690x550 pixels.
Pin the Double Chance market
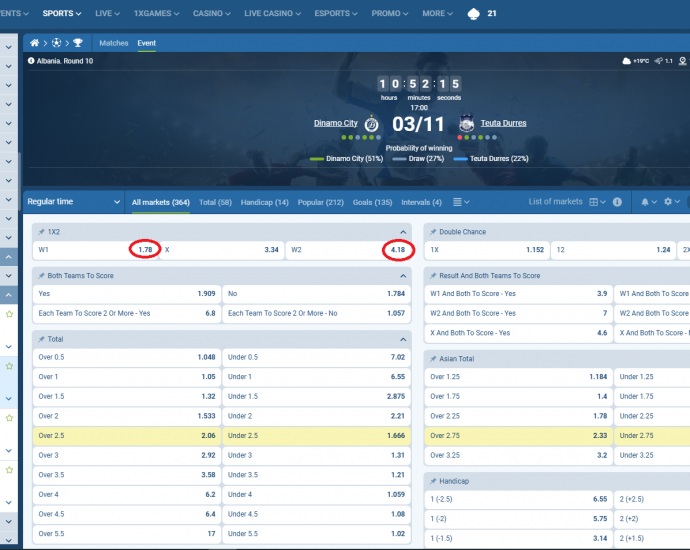click(x=433, y=232)
